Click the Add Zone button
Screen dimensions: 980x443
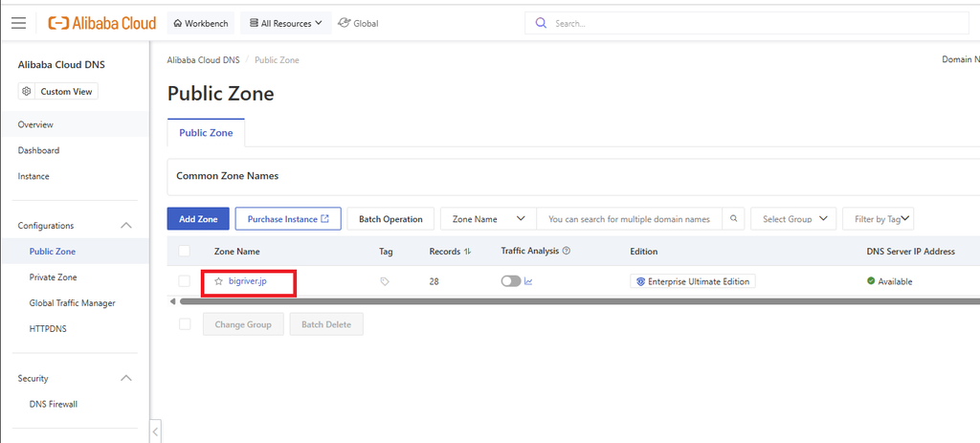point(198,219)
